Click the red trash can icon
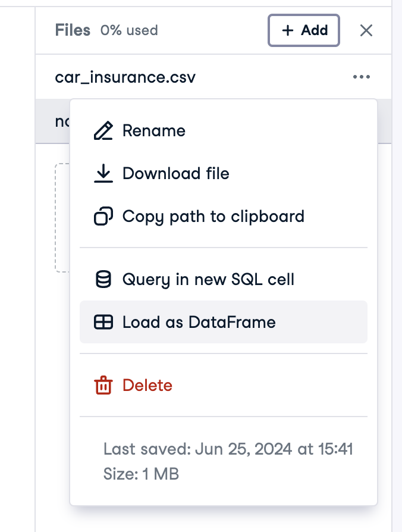Screen dimensions: 402x532 103,386
